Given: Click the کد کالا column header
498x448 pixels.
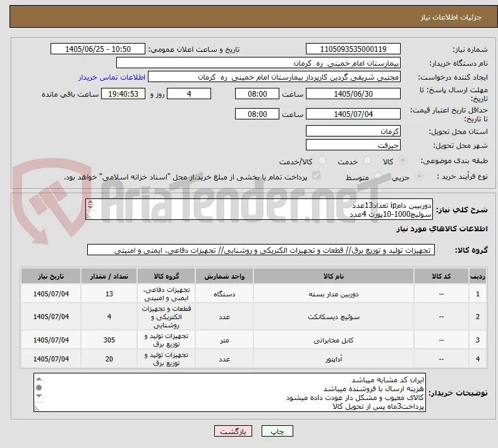Looking at the screenshot, I should [441, 276].
